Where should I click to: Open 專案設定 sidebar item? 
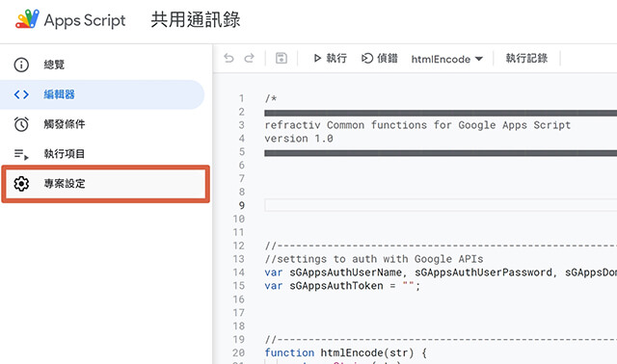click(105, 184)
